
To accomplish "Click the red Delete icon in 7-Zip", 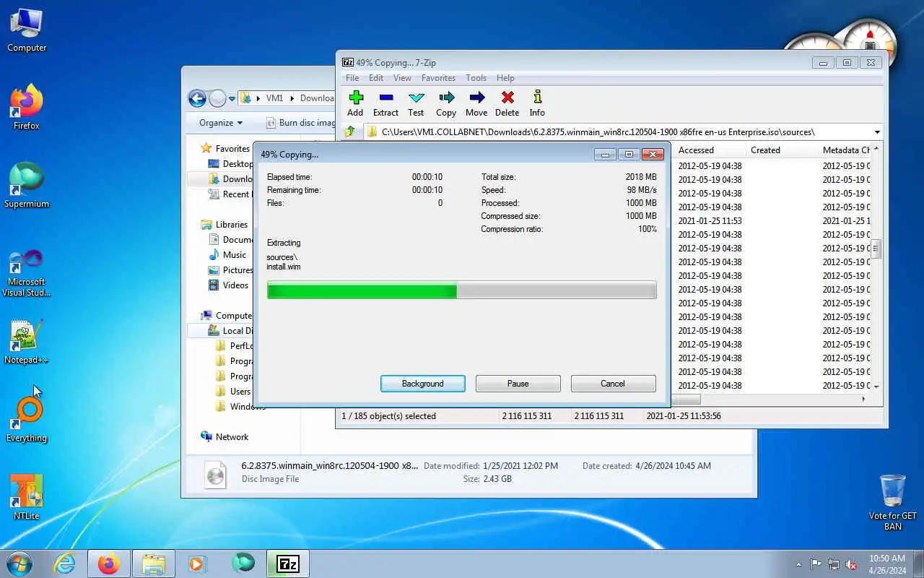I will click(507, 98).
